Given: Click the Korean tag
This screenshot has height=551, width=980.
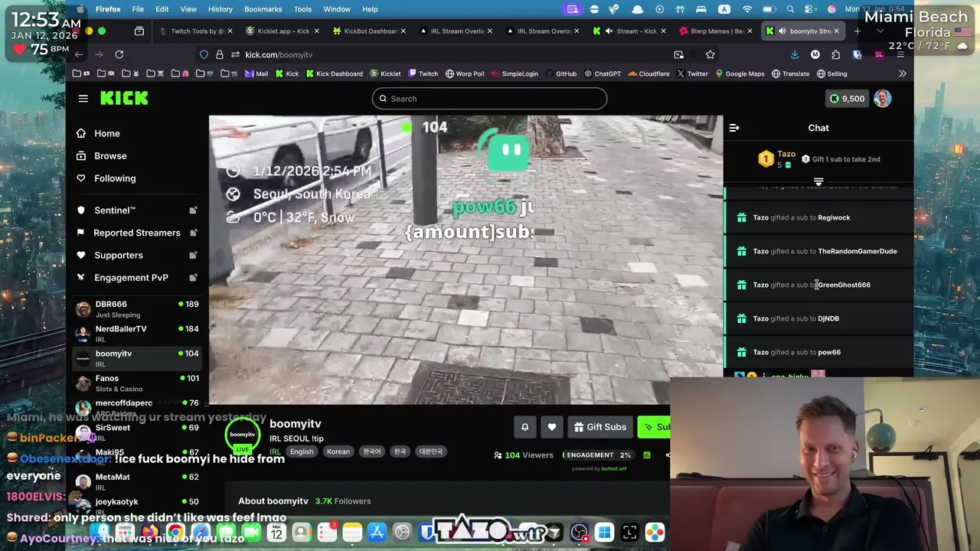Looking at the screenshot, I should click(338, 452).
